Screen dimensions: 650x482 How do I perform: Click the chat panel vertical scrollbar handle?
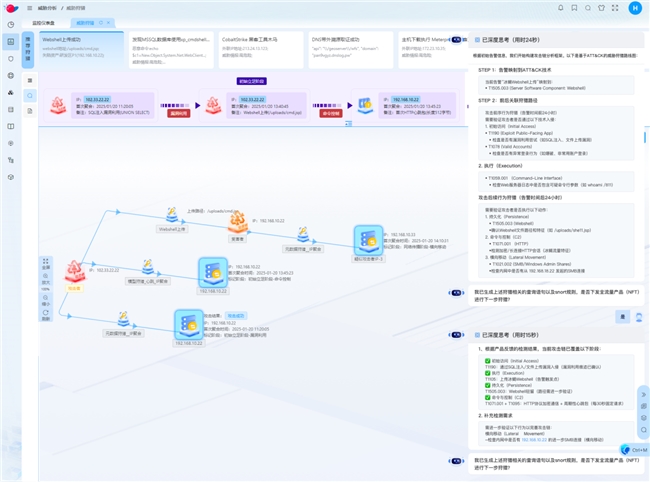tap(645, 137)
